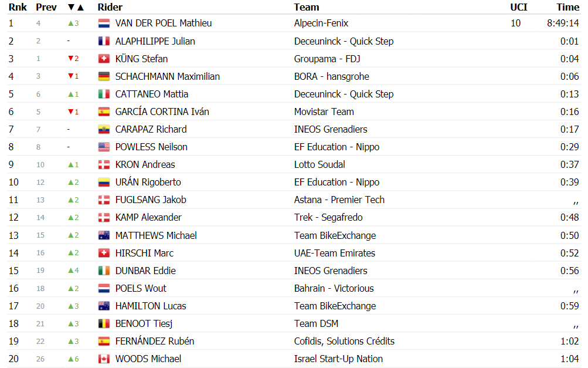Click the Swiss flag beside Küng Stefan

click(x=104, y=59)
